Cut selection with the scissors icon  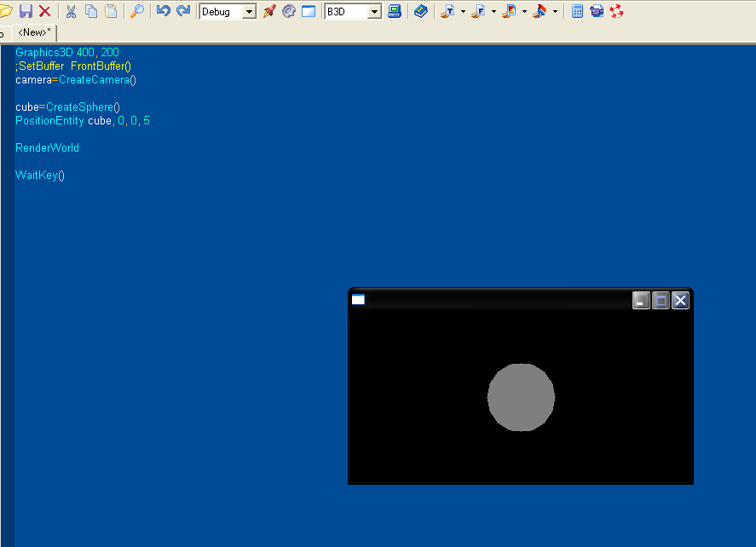coord(71,11)
